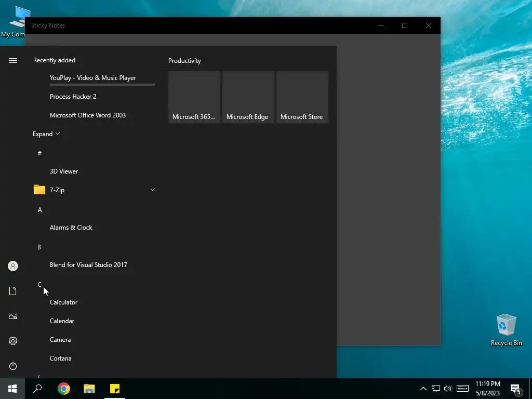Viewport: 532px width, 399px height.
Task: Click the B letter group header
Action: (39, 247)
